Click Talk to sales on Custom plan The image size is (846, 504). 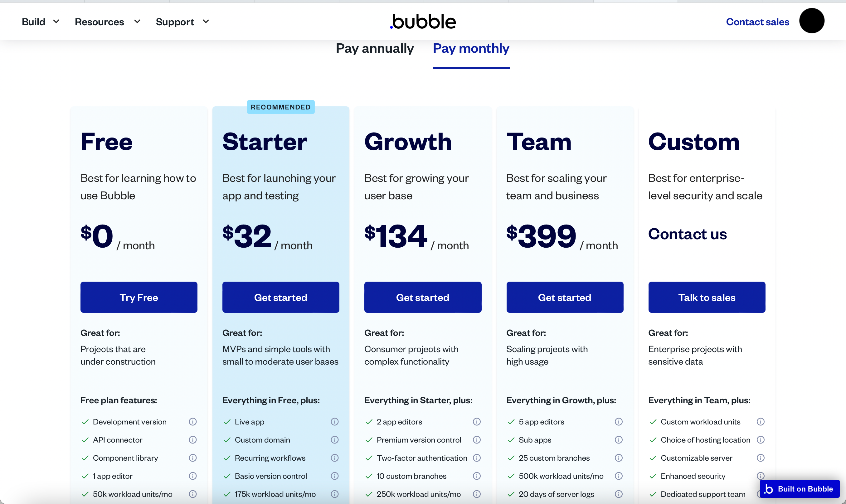[707, 297]
